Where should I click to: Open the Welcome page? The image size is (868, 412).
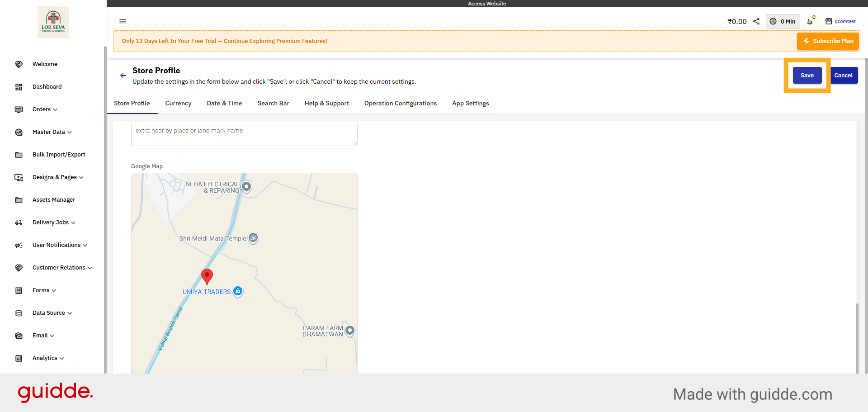[x=45, y=64]
